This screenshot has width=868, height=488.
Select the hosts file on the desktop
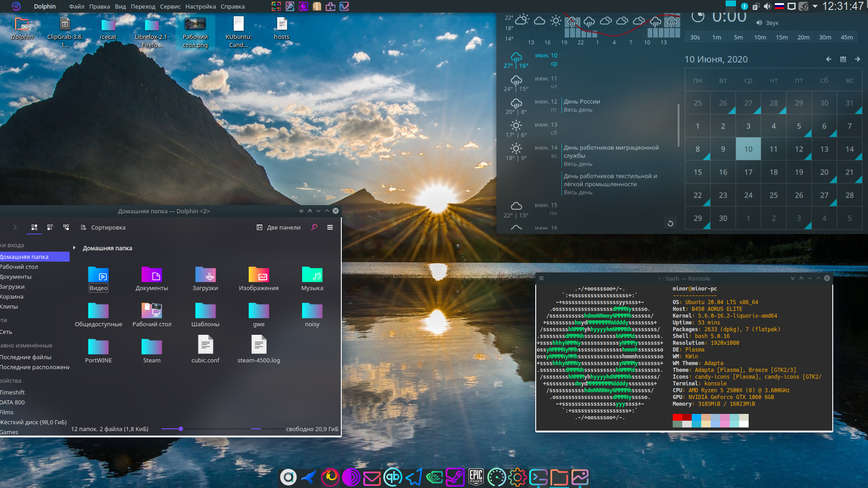click(x=282, y=28)
